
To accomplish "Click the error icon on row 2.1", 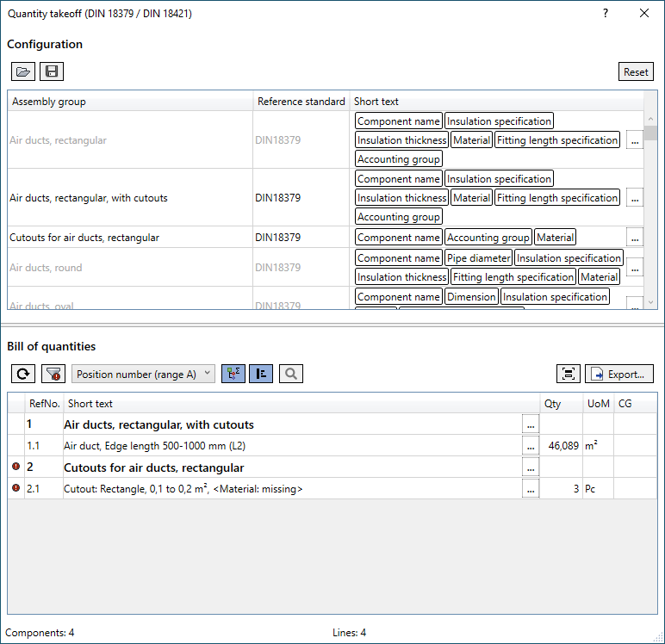I will pos(16,487).
